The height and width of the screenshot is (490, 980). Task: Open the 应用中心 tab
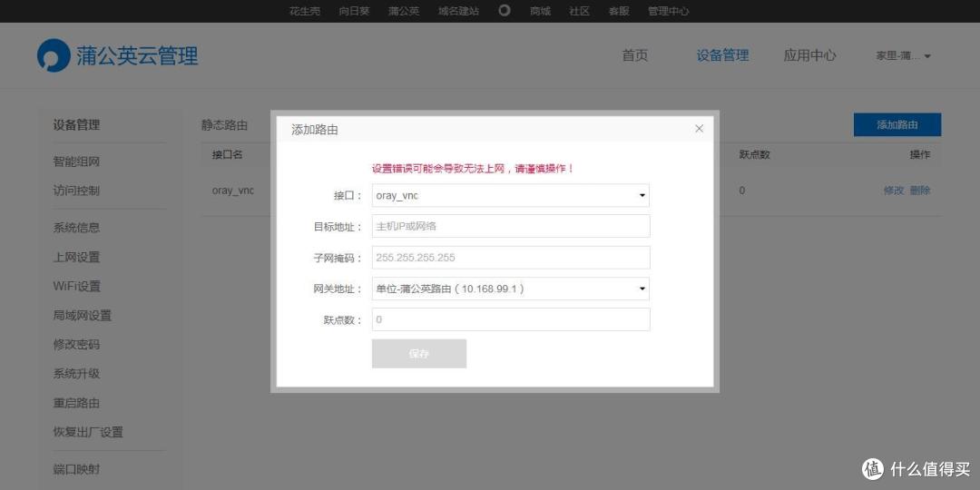810,55
